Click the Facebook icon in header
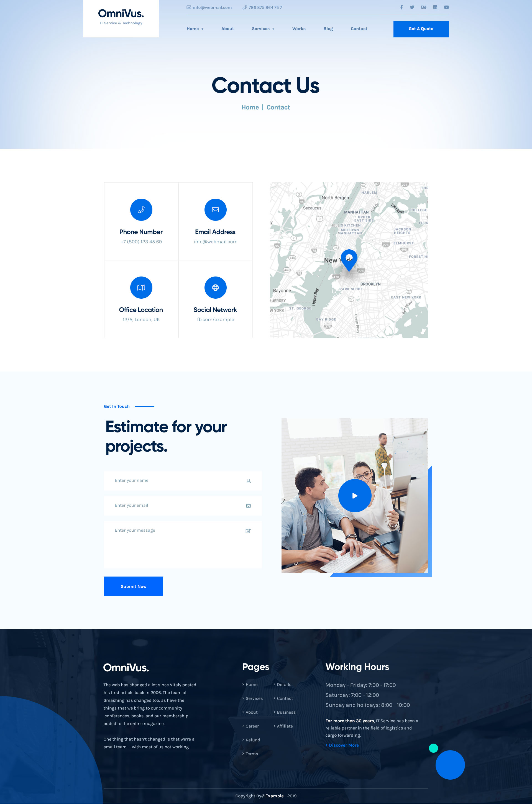The image size is (532, 804). pos(401,7)
